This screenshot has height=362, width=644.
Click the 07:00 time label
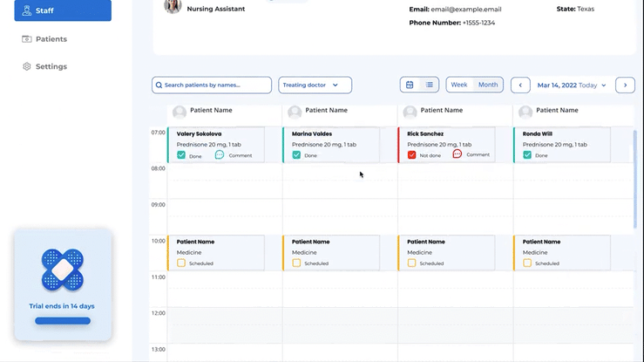(x=158, y=133)
